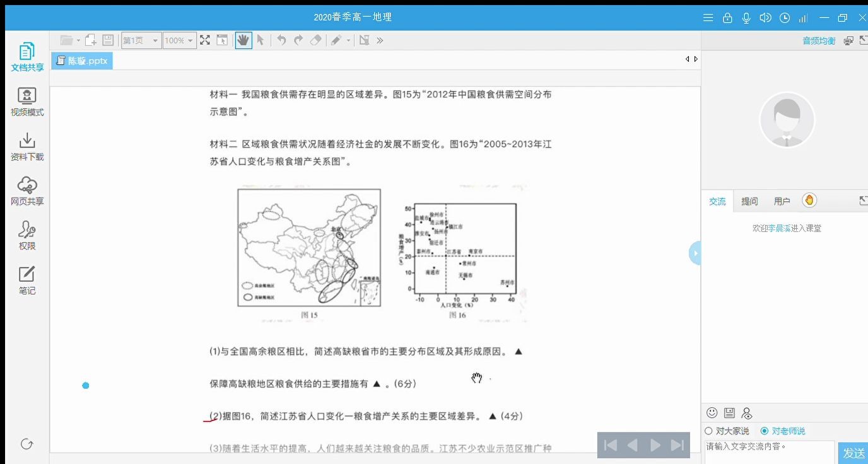The height and width of the screenshot is (464, 868).
Task: Expand more toolbar items chevron
Action: 380,40
